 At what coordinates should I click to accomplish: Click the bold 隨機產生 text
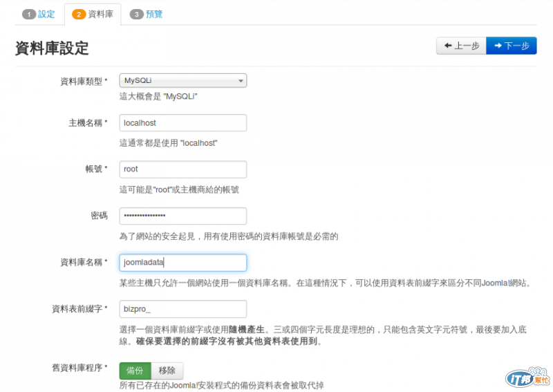pyautogui.click(x=247, y=330)
